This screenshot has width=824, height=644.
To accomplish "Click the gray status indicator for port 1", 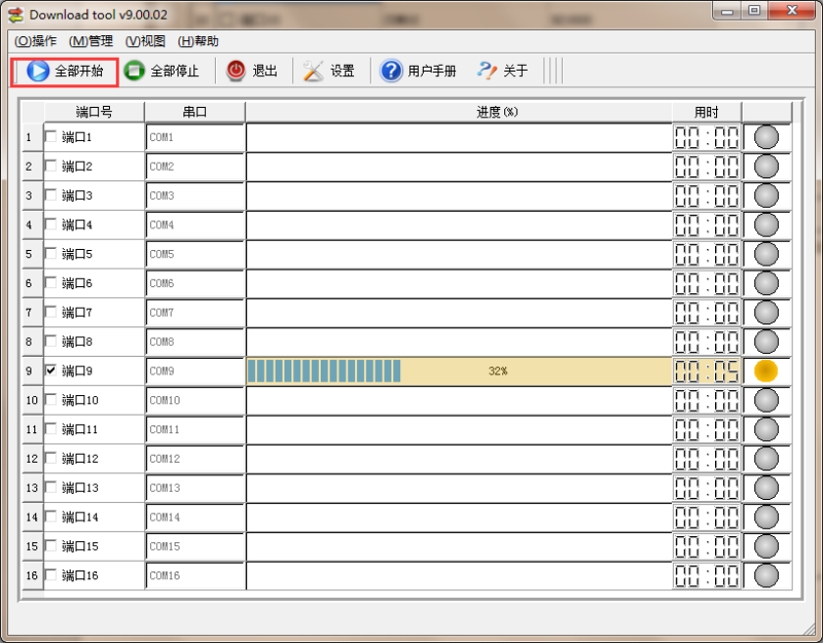I will [x=766, y=137].
